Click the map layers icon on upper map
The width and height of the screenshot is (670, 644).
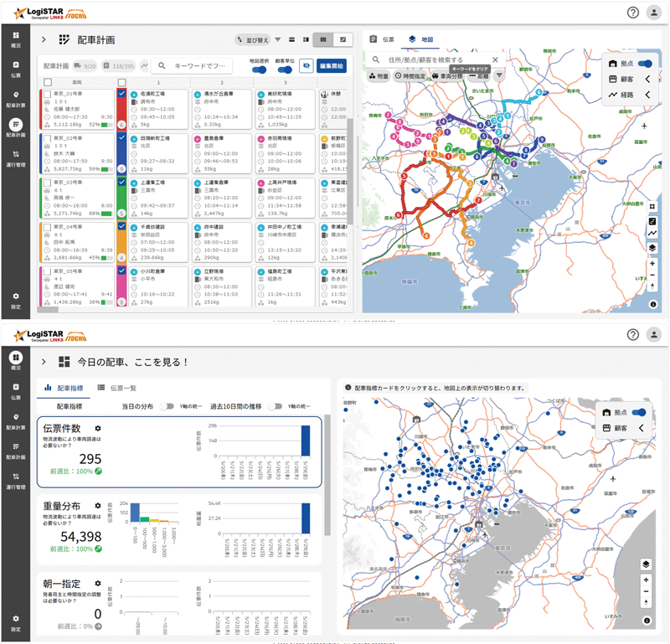[652, 248]
